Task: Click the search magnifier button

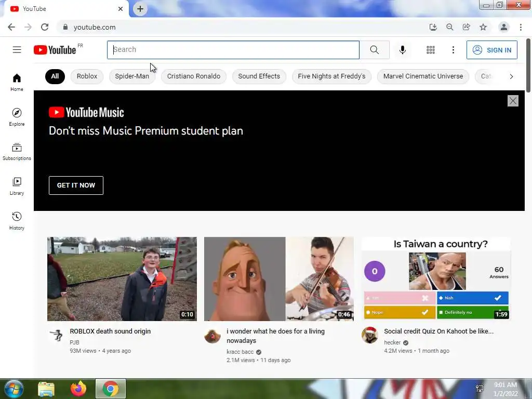Action: click(x=374, y=50)
